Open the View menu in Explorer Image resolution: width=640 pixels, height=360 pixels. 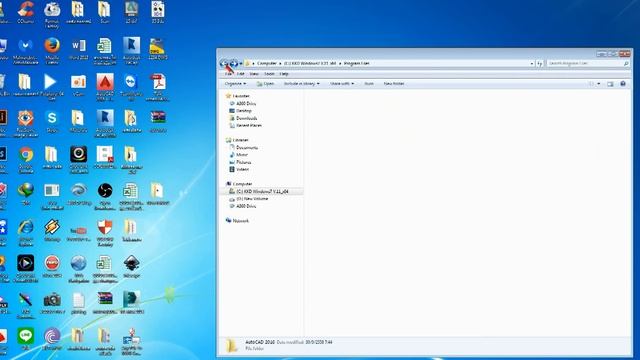(254, 74)
